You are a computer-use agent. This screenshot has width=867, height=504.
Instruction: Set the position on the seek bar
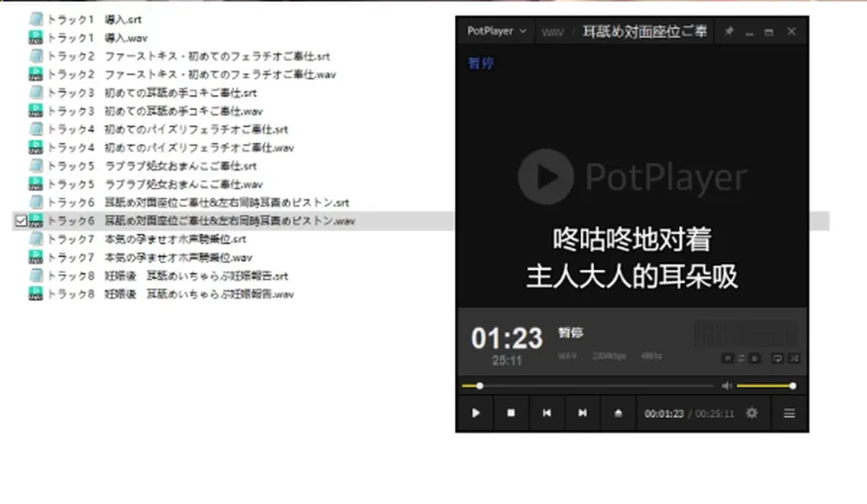pyautogui.click(x=588, y=387)
